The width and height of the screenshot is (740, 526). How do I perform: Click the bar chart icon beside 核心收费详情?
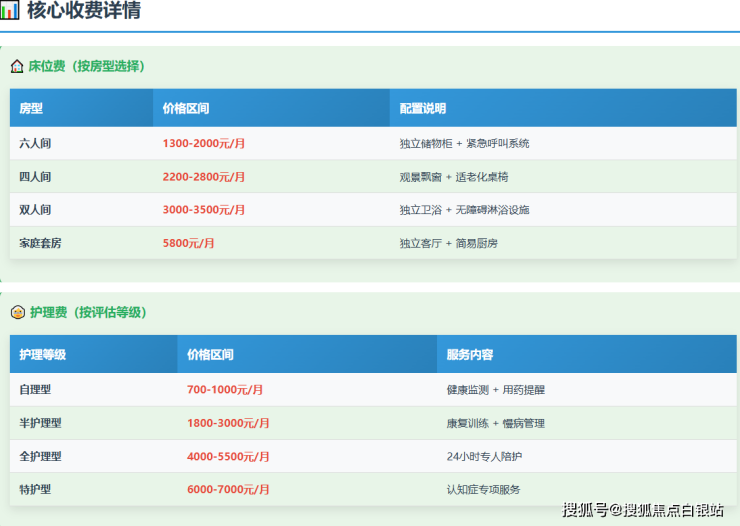(10, 11)
